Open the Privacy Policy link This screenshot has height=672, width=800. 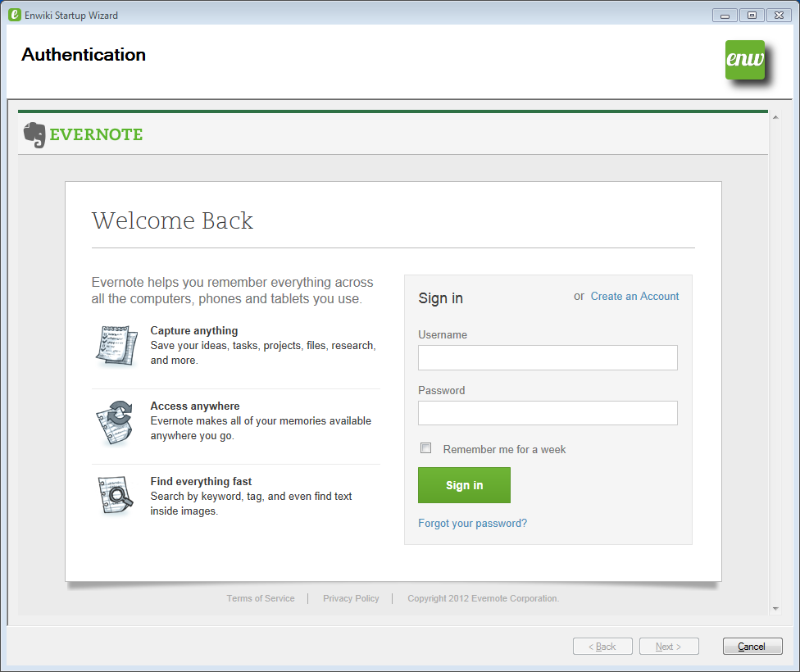tap(351, 598)
